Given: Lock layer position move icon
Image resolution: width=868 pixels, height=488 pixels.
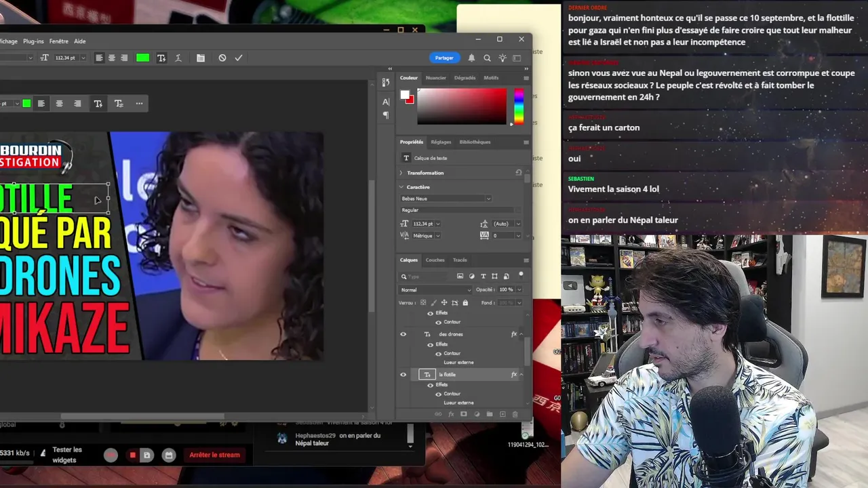Looking at the screenshot, I should 444,303.
